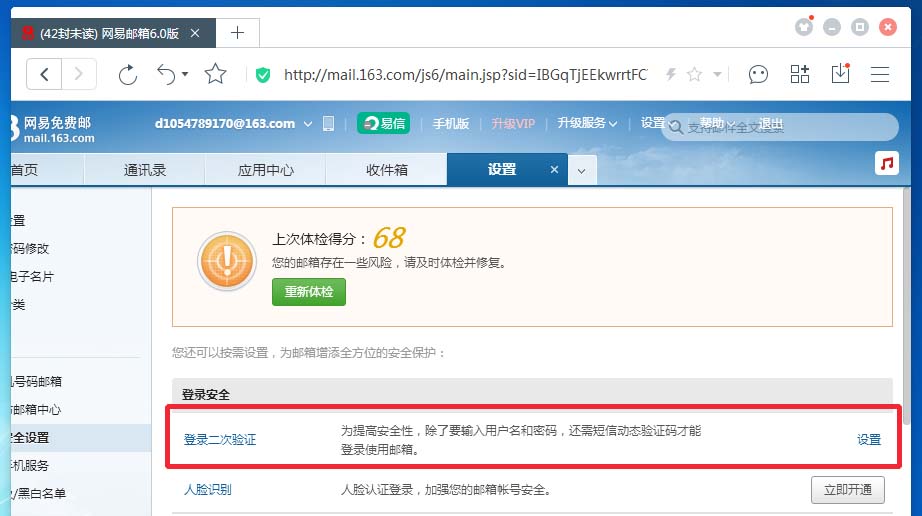Open the chat bubble icon in toolbar

[758, 75]
